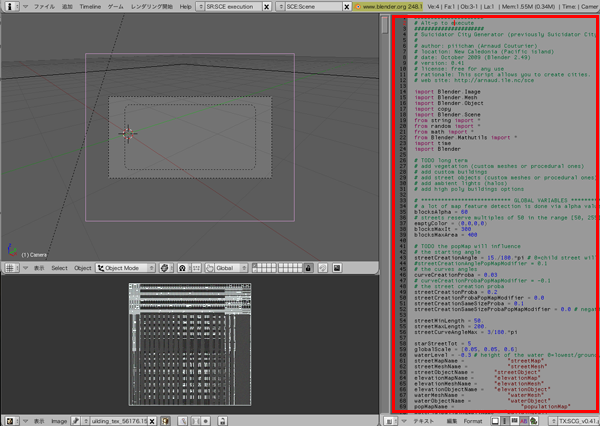600x426 pixels.
Task: Open the screen layout browse arrows
Action: coord(201,7)
